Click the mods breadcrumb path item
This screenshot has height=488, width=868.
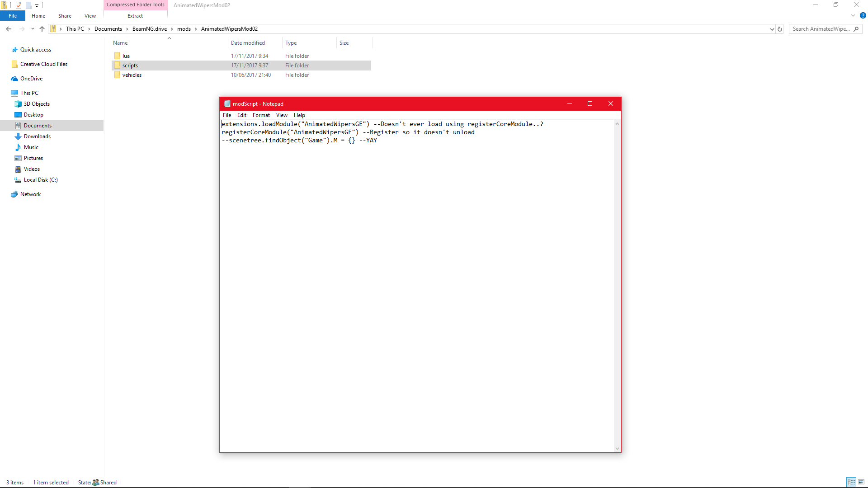(184, 28)
